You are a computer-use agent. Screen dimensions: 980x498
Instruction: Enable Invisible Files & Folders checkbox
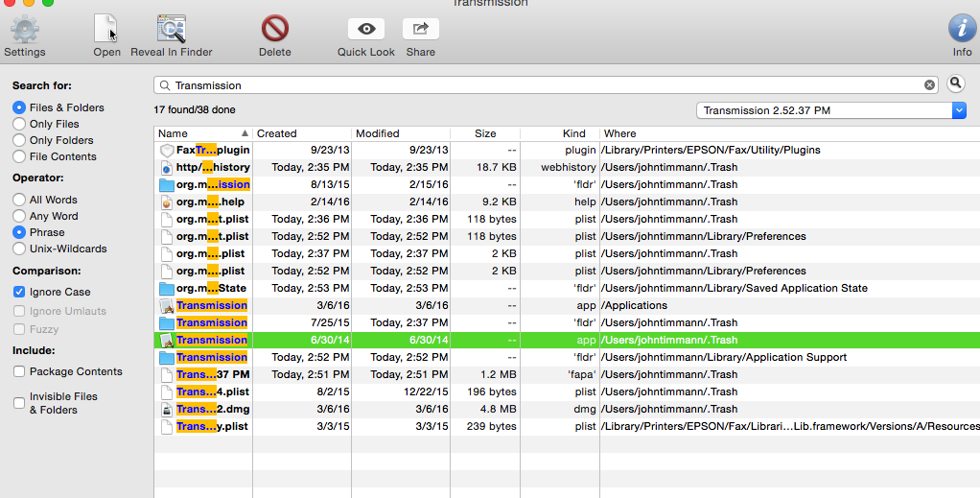tap(19, 403)
